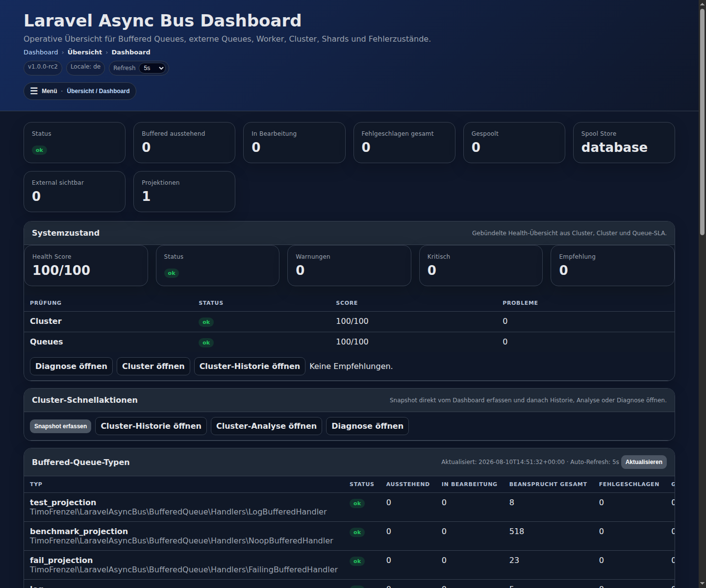Viewport: 706px width, 588px height.
Task: Click the LogBufferedHandler class path
Action: tap(178, 512)
